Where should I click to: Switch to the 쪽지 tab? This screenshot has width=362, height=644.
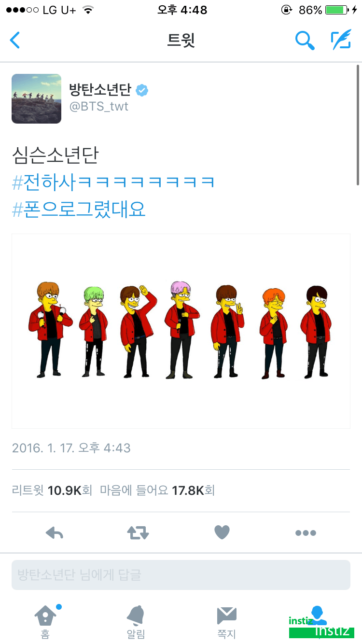pos(226,622)
